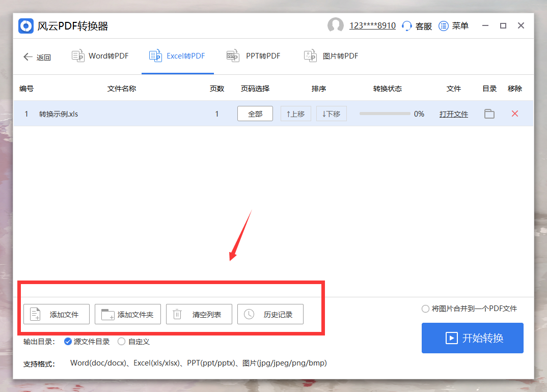The height and width of the screenshot is (392, 547).
Task: Open the user avatar profile
Action: point(336,25)
